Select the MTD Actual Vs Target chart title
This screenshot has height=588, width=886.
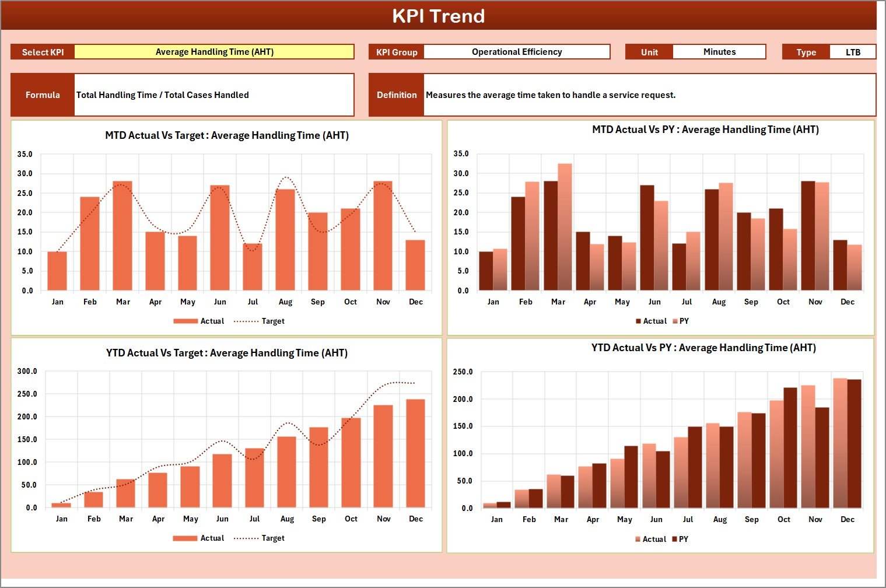(227, 135)
